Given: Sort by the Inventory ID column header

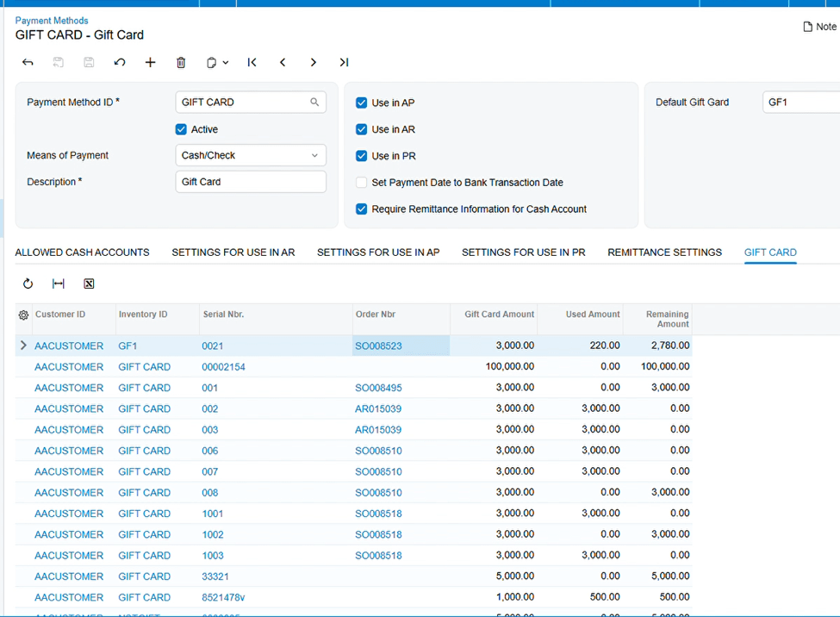Looking at the screenshot, I should click(143, 315).
